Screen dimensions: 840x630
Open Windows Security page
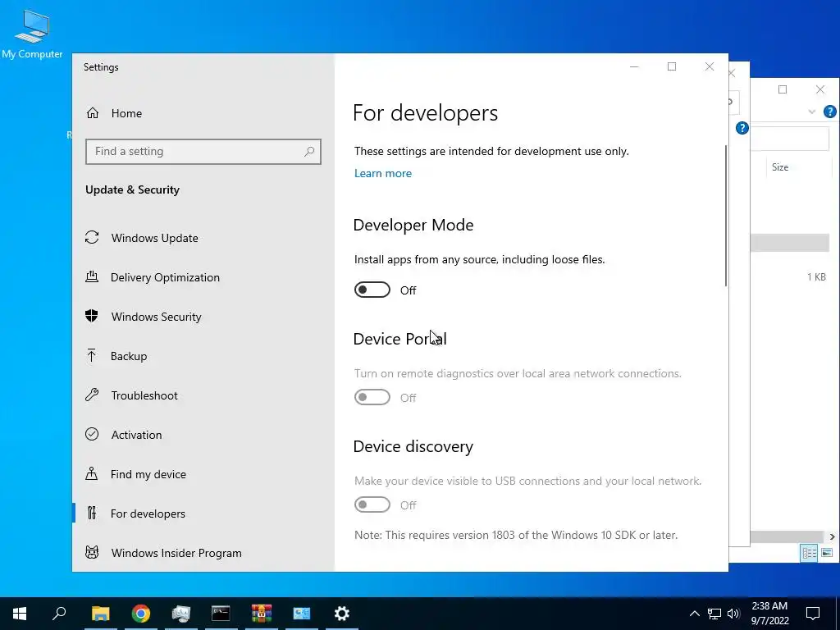(156, 317)
